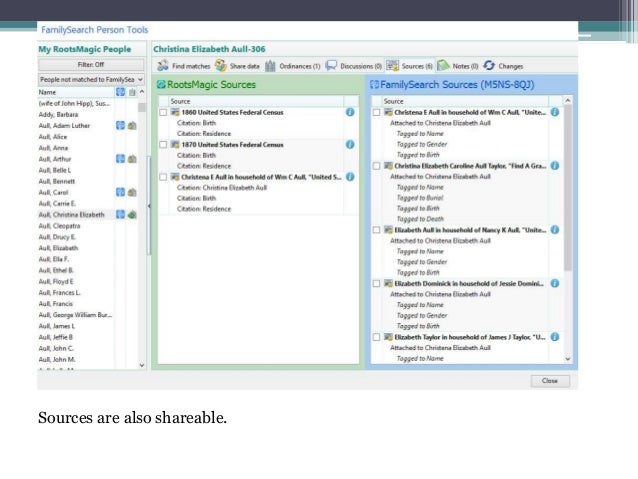
Task: Click FamilySearch match icon for Aull, Carol
Action: tap(120, 192)
